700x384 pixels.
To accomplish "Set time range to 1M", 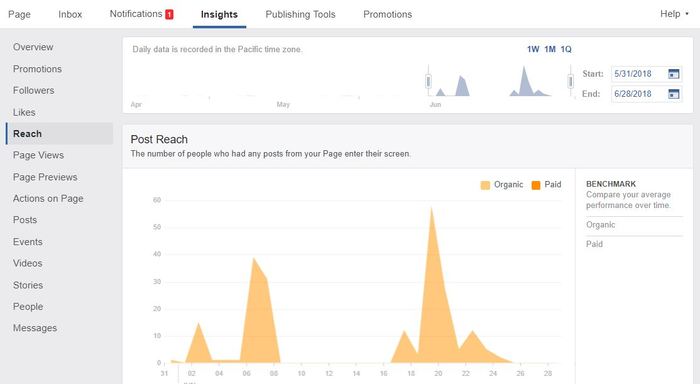I will coord(550,49).
